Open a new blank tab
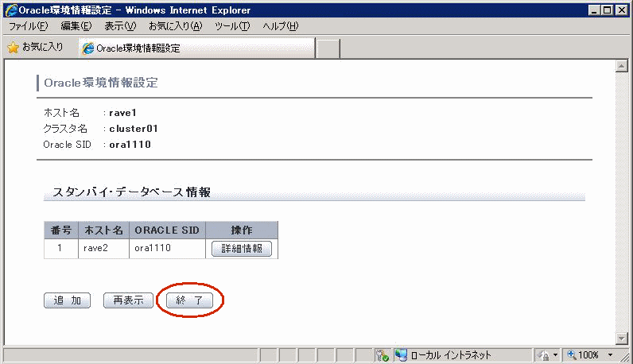This screenshot has width=633, height=364. [328, 48]
